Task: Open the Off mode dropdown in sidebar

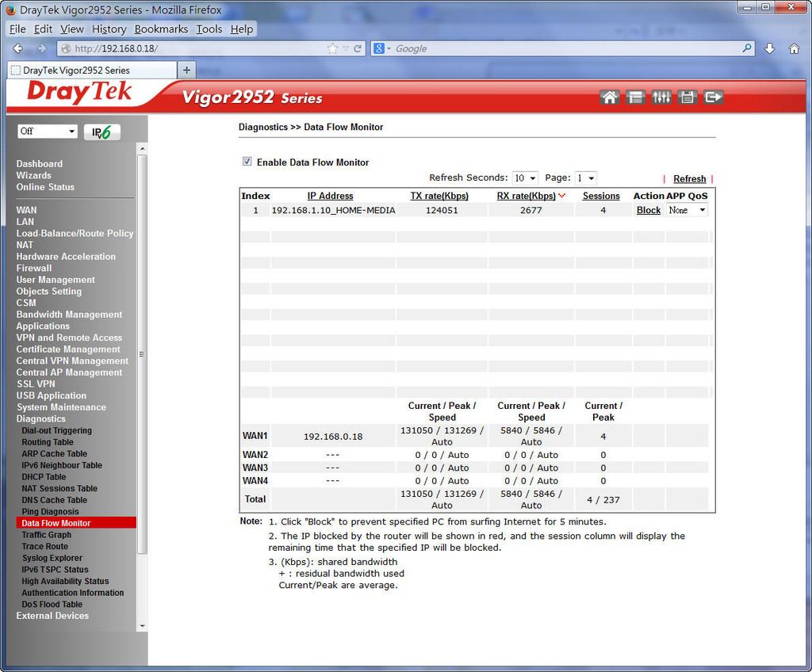Action: [47, 132]
